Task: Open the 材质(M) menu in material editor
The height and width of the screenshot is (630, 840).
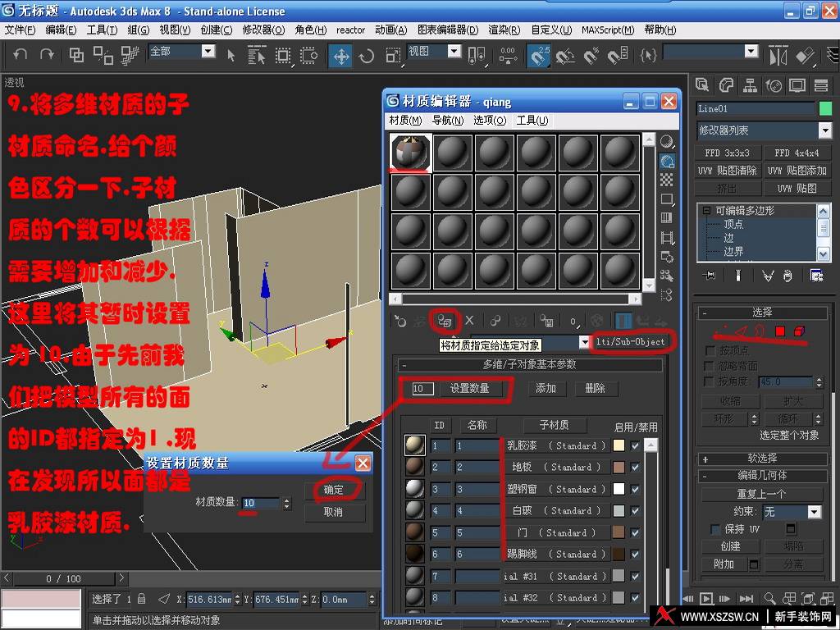Action: pos(405,121)
